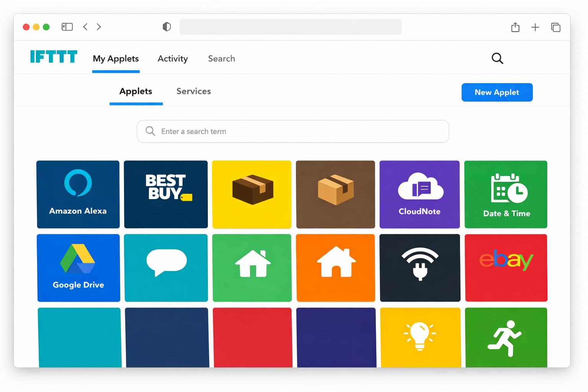Focus the 'Enter a search term' field
The height and width of the screenshot is (392, 588).
pyautogui.click(x=293, y=131)
